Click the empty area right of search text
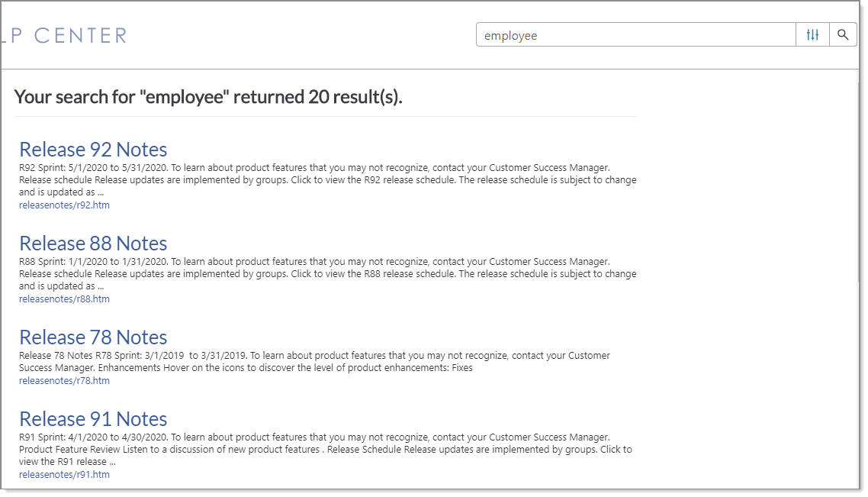This screenshot has width=868, height=497. (664, 35)
